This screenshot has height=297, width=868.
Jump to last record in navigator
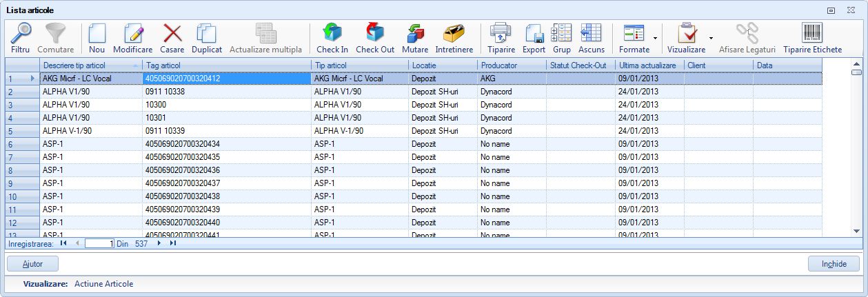coord(172,243)
